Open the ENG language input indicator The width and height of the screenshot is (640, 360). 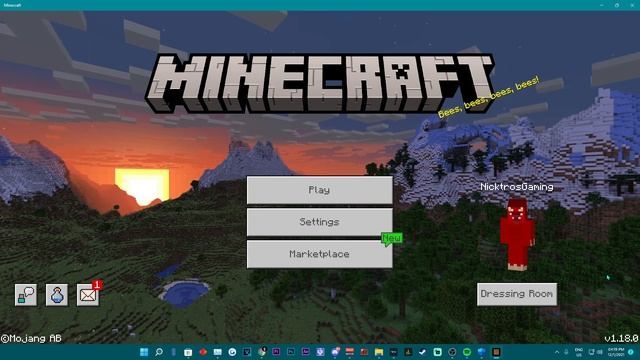point(579,352)
